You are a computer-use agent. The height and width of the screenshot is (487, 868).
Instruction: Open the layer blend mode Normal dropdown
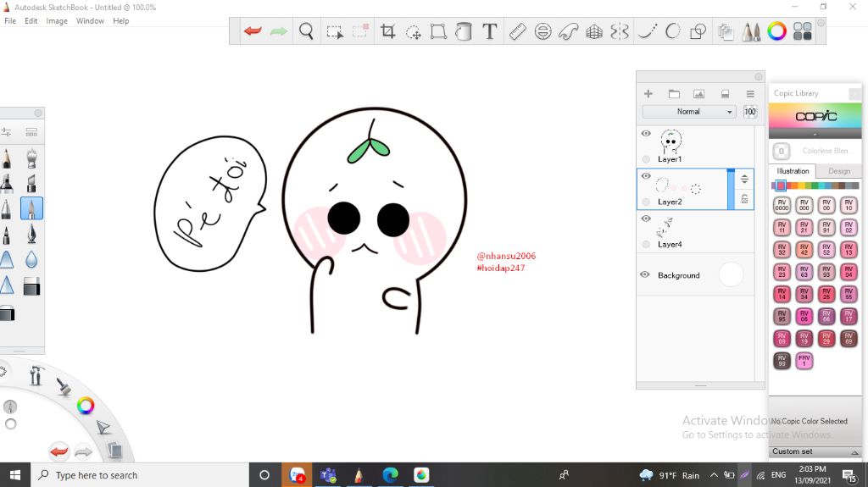tap(688, 111)
